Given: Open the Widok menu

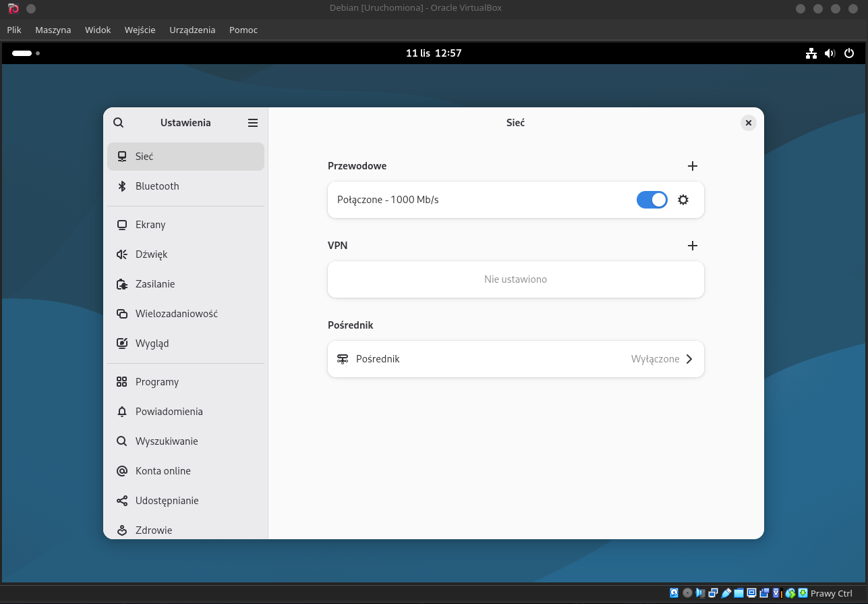Looking at the screenshot, I should click(x=98, y=30).
